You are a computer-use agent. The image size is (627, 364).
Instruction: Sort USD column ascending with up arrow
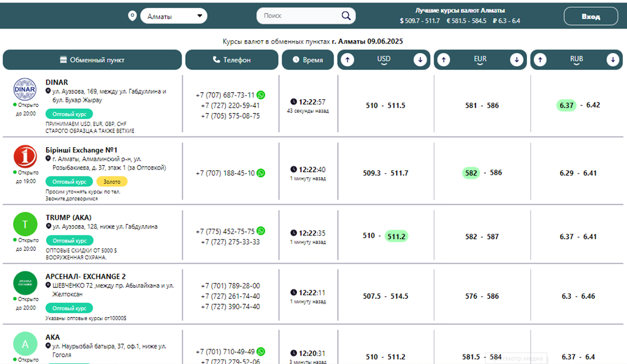pyautogui.click(x=347, y=60)
